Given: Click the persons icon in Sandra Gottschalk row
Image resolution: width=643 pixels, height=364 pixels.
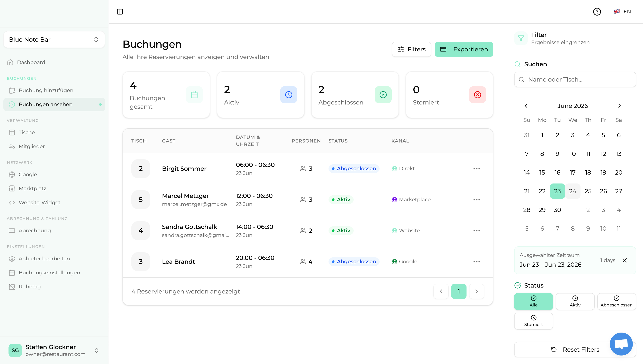Looking at the screenshot, I should click(x=303, y=230).
